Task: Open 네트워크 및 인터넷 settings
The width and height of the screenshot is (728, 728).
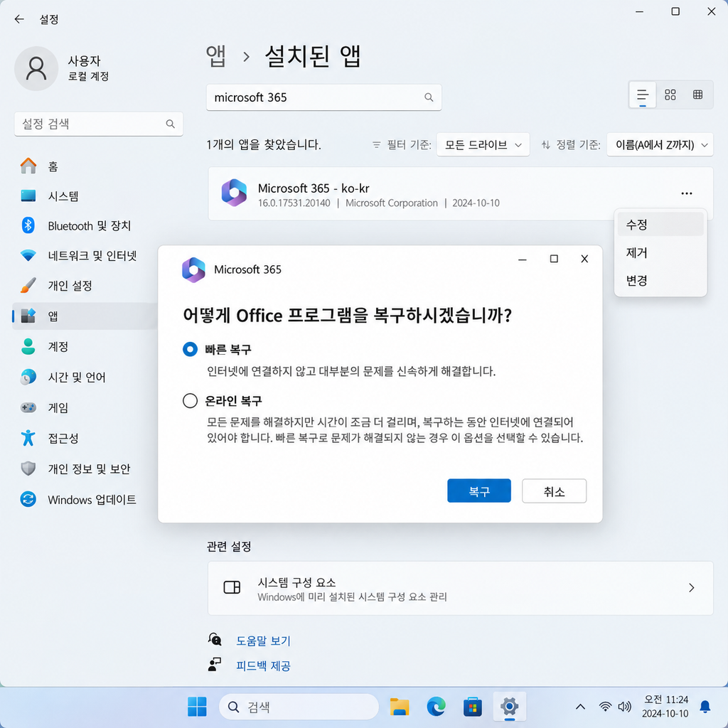Action: tap(85, 255)
